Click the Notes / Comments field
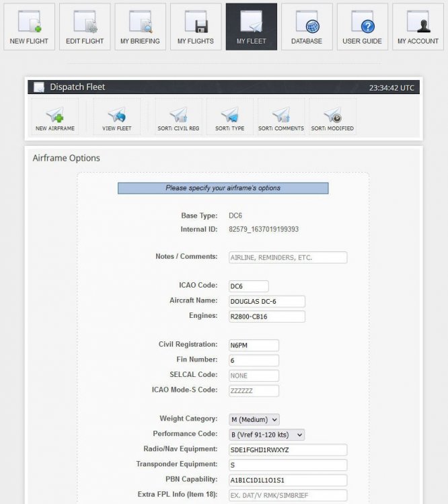The image size is (448, 504). click(287, 257)
